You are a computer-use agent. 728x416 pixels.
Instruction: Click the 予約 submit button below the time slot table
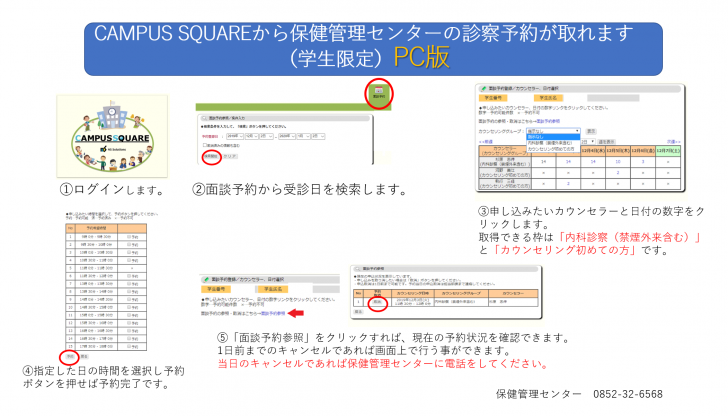pyautogui.click(x=69, y=356)
